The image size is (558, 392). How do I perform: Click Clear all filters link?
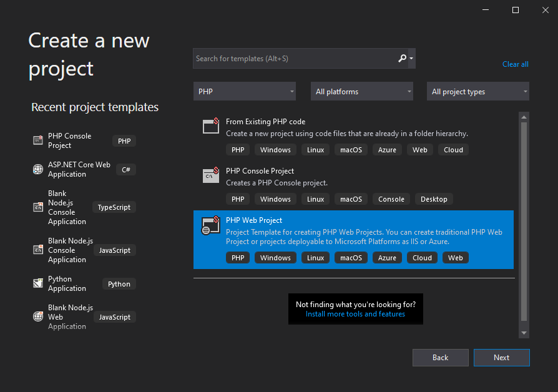516,64
